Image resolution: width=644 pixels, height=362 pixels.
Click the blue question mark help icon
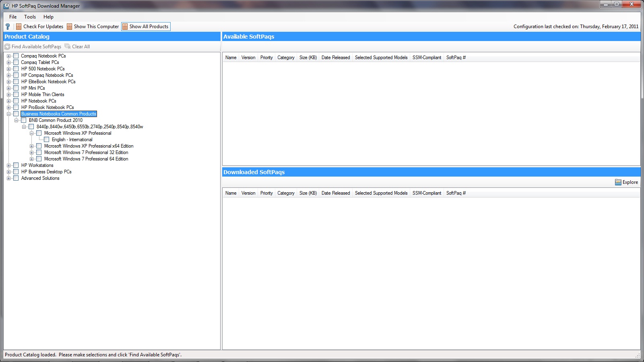pos(8,27)
